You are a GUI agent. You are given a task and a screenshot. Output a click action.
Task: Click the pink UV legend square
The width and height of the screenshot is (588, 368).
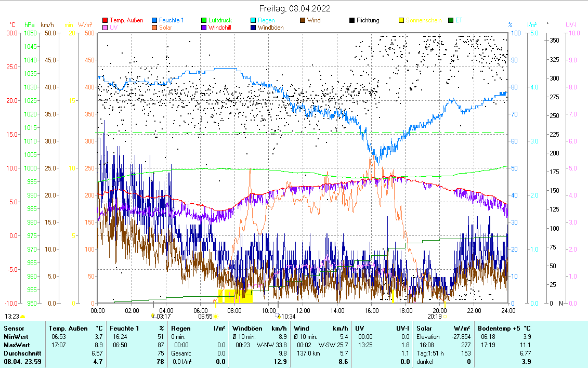[106, 28]
